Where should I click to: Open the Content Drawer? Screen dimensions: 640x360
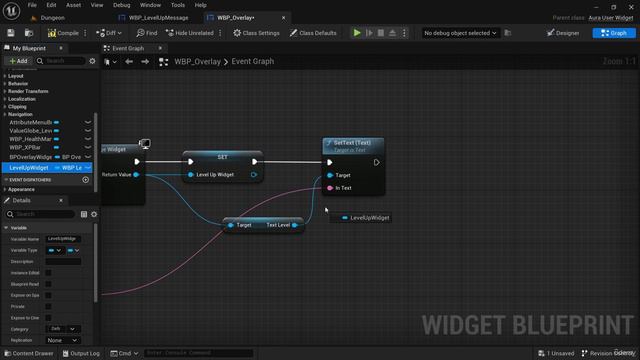tap(29, 353)
